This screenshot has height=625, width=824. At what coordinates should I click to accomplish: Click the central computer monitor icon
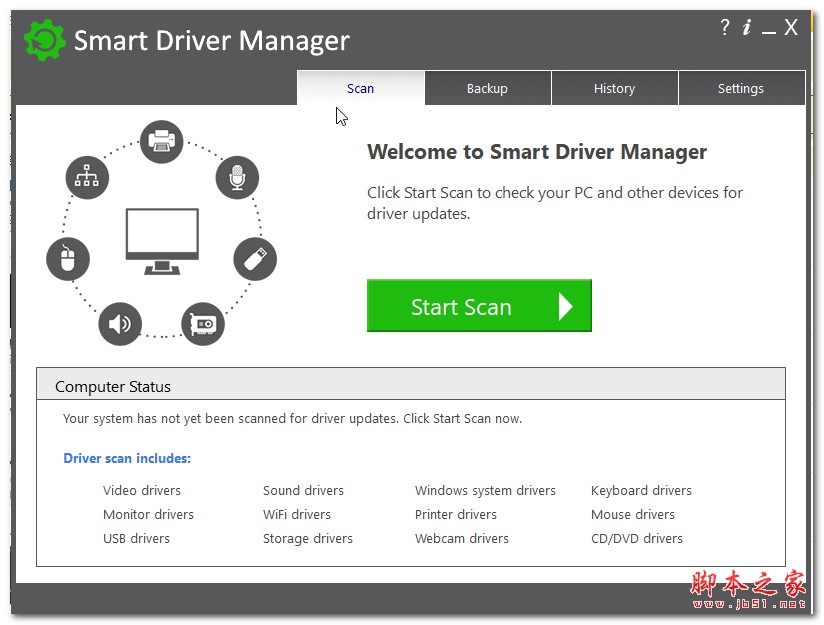tap(162, 241)
